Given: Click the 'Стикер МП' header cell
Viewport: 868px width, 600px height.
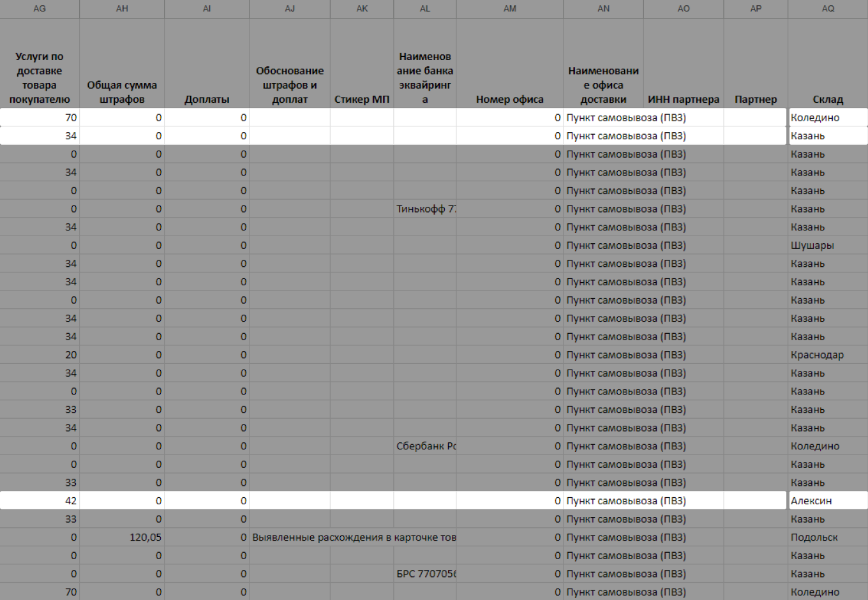Looking at the screenshot, I should [362, 99].
